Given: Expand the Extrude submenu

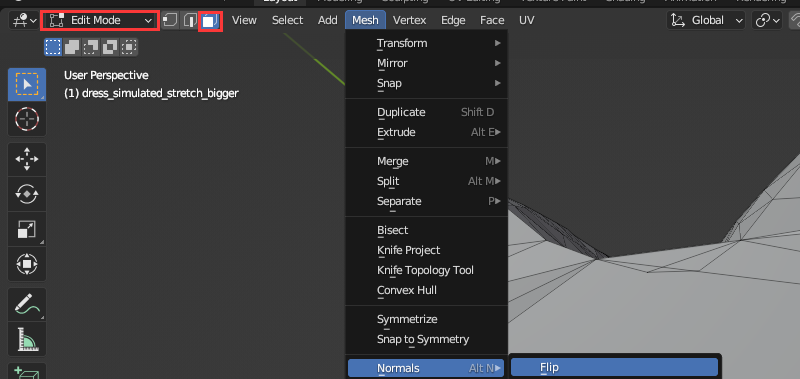Looking at the screenshot, I should coord(427,132).
